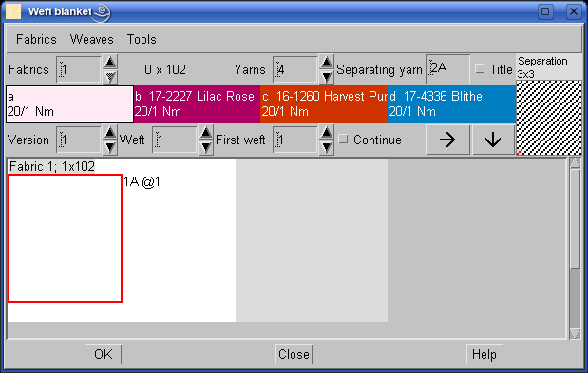This screenshot has height=373, width=588.
Task: Increase First weft with up arrow
Action: [x=327, y=132]
